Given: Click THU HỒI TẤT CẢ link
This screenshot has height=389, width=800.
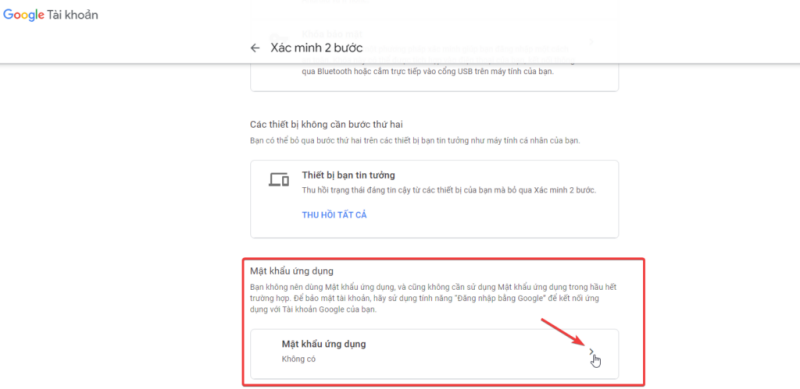Looking at the screenshot, I should click(334, 215).
